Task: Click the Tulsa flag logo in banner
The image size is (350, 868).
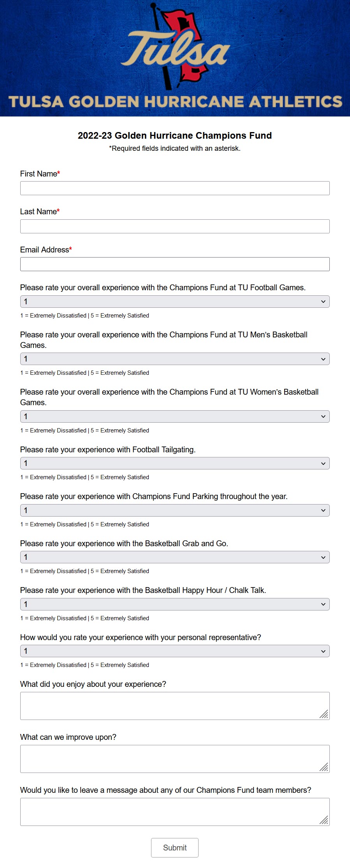Action: click(x=175, y=46)
